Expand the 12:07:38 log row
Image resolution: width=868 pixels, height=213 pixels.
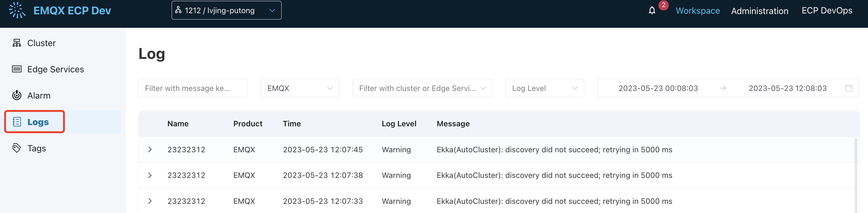coord(150,175)
